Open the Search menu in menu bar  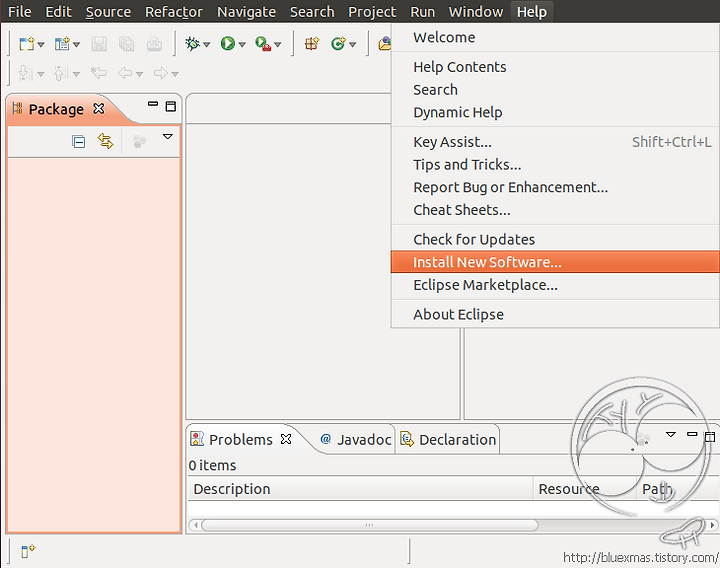click(312, 11)
